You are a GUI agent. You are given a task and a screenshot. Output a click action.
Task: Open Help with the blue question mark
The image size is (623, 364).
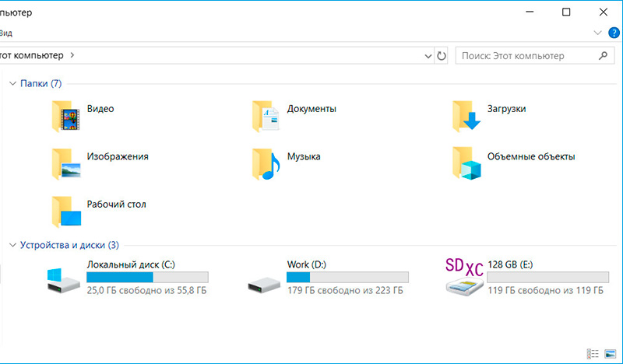pyautogui.click(x=613, y=33)
